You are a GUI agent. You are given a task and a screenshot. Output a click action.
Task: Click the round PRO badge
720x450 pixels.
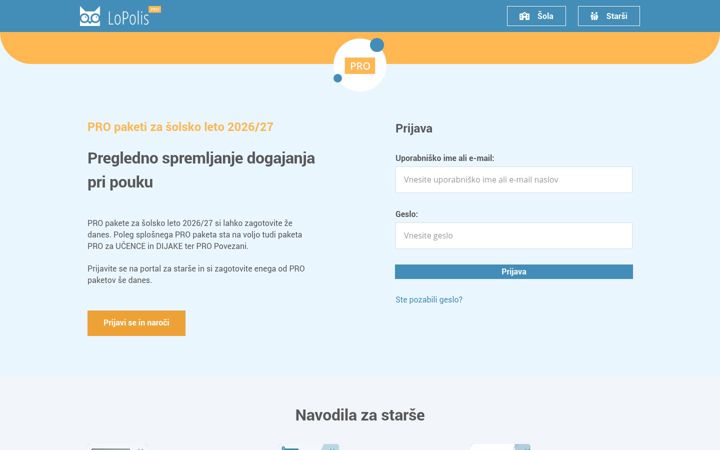[x=360, y=64]
